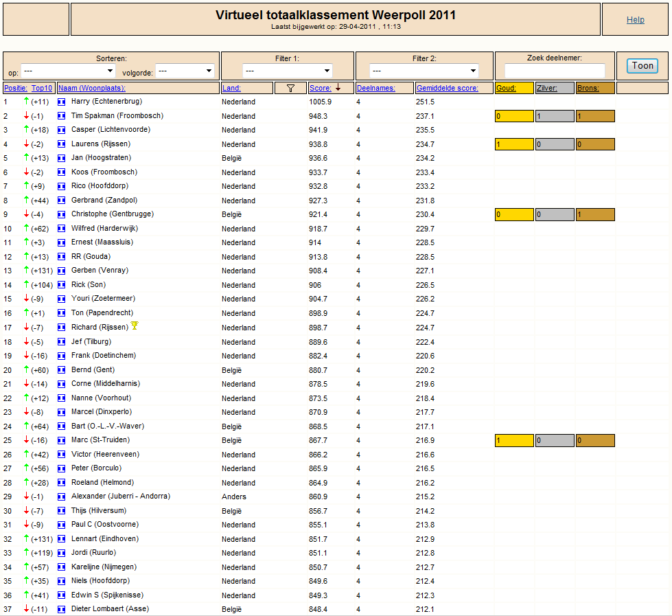Viewport: 672px width, 616px height.
Task: Click the trophy icon next to Richard (Rijssen)
Action: pos(135,326)
